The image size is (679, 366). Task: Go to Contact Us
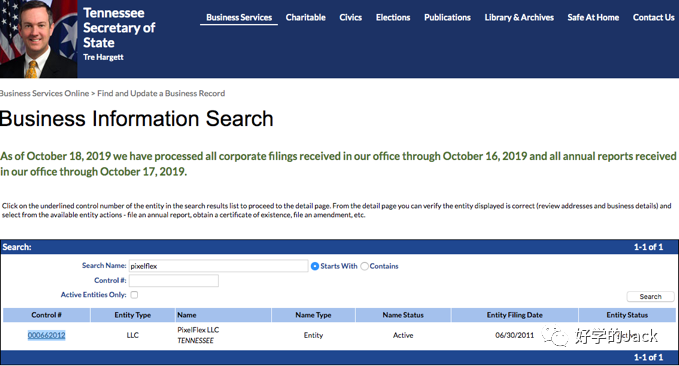653,17
